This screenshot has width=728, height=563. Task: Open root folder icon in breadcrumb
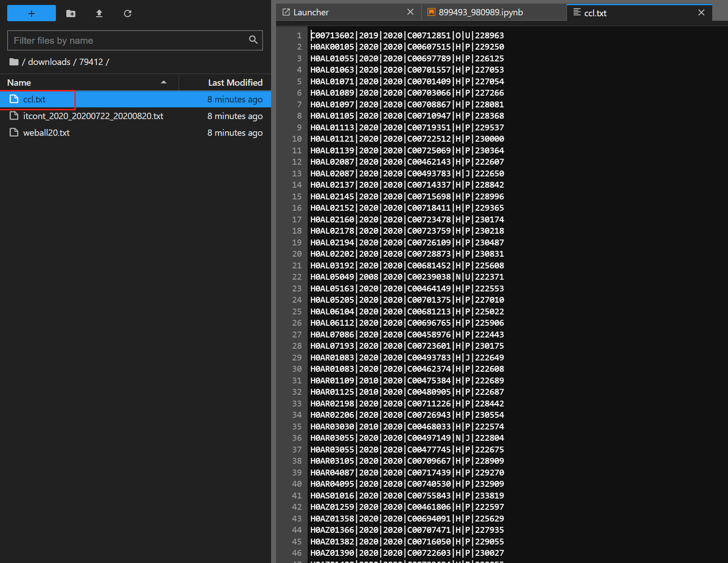[x=14, y=62]
